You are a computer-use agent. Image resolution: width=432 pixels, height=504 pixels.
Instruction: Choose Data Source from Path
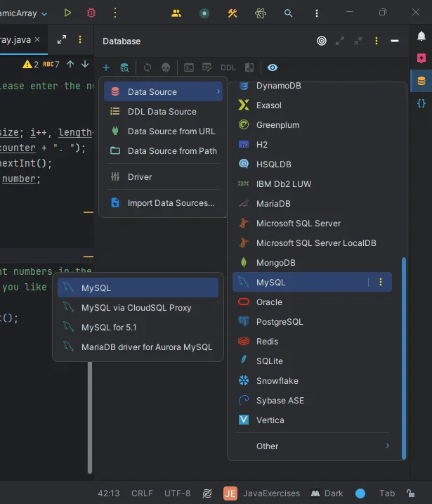(x=163, y=150)
